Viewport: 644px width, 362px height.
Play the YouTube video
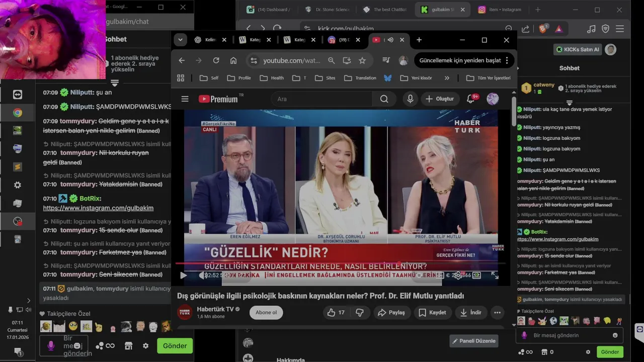184,275
